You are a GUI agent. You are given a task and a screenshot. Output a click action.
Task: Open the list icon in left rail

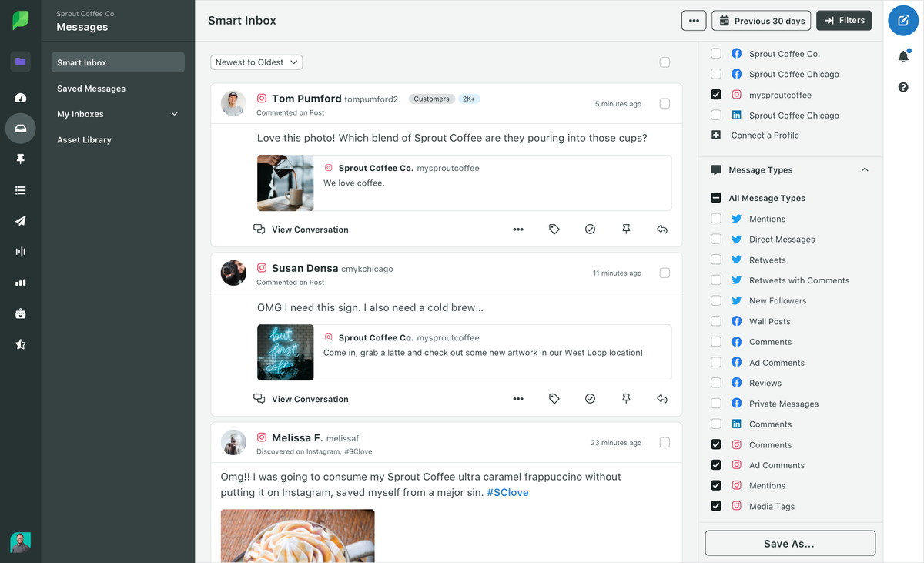click(x=21, y=190)
